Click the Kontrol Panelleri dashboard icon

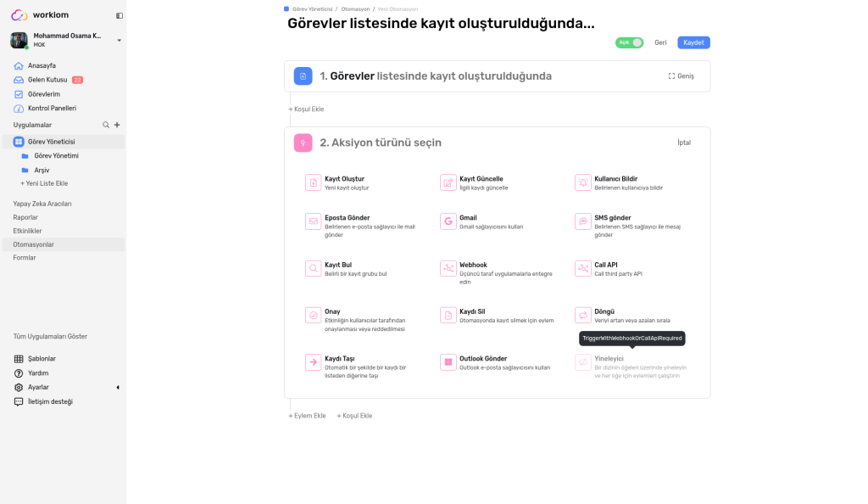click(x=19, y=109)
